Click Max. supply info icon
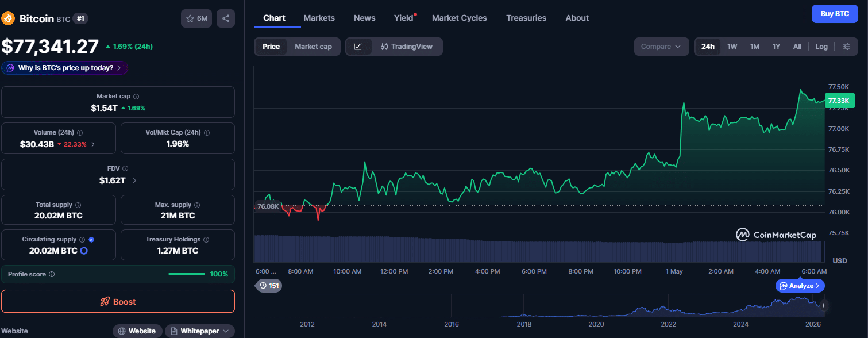The image size is (868, 338). (197, 205)
